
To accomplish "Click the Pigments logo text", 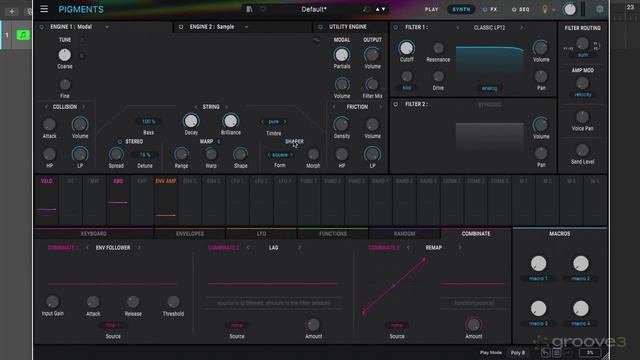I will (x=81, y=9).
